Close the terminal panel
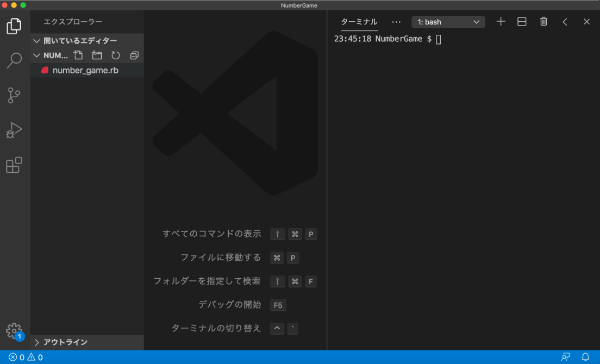 [x=586, y=22]
